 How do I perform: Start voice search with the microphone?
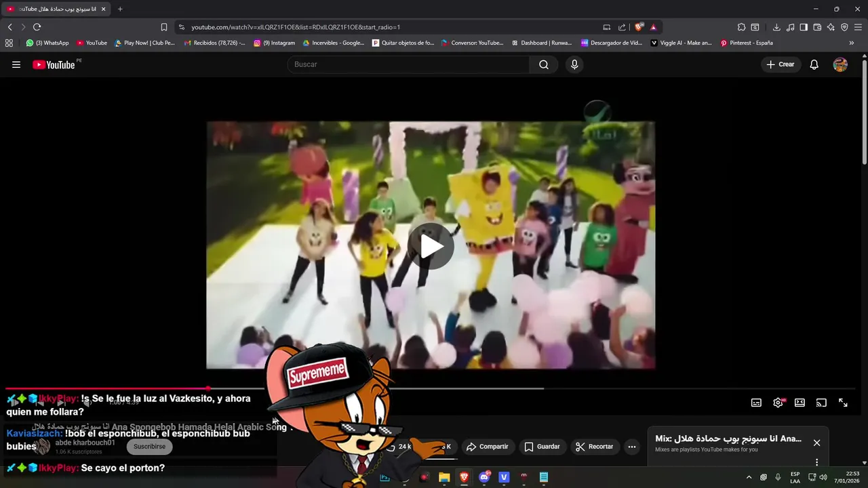(574, 64)
